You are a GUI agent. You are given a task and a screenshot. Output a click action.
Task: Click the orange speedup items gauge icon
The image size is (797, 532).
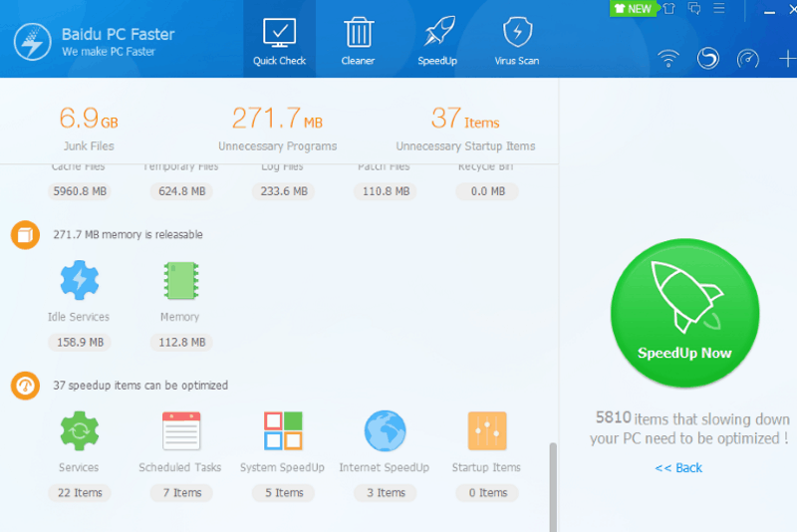[x=26, y=386]
